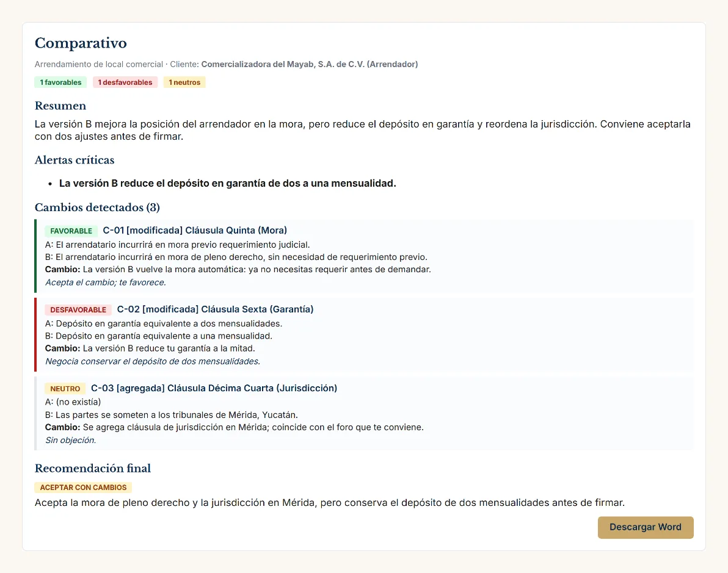Click the C-03 'Cambio' line about jurisdicción en Mérida
This screenshot has width=728, height=573.
pos(235,427)
